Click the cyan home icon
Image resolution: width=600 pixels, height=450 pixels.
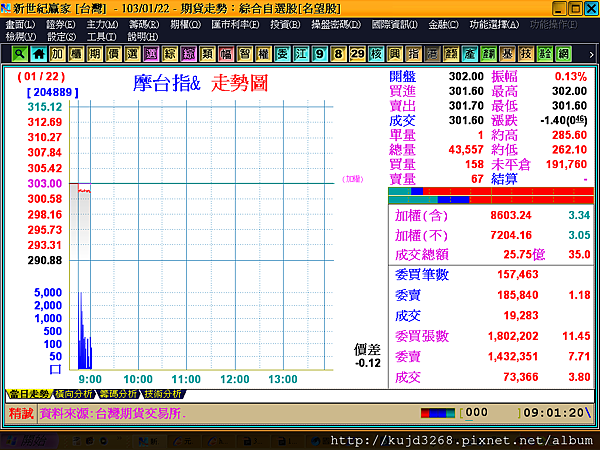(38, 54)
